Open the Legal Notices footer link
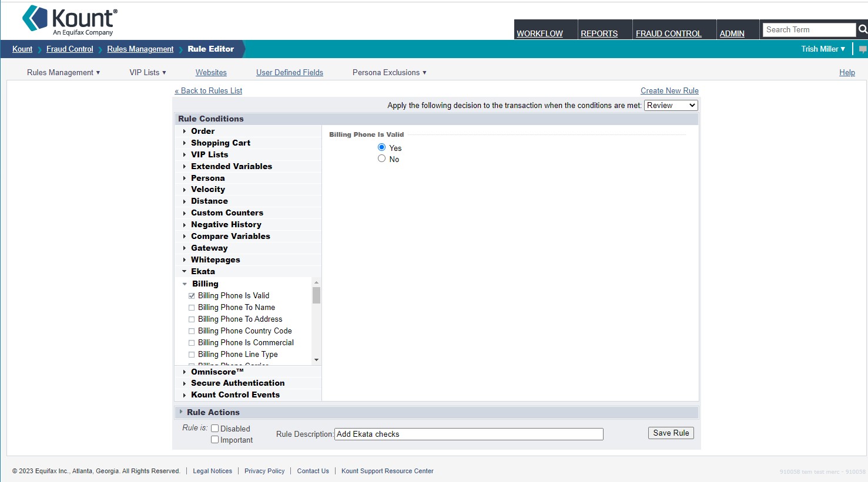This screenshot has height=482, width=868. (213, 471)
